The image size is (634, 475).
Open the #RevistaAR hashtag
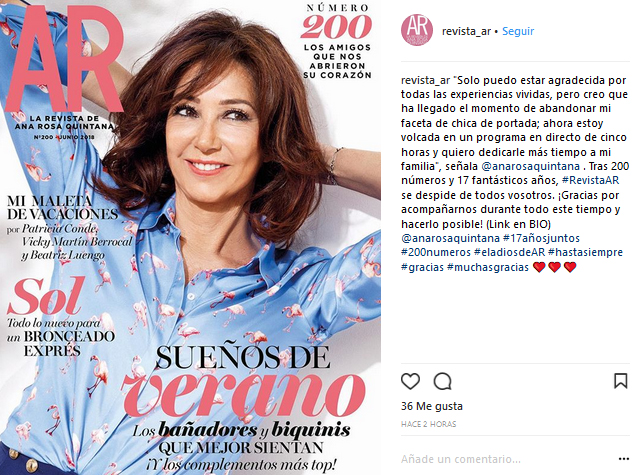click(x=590, y=180)
